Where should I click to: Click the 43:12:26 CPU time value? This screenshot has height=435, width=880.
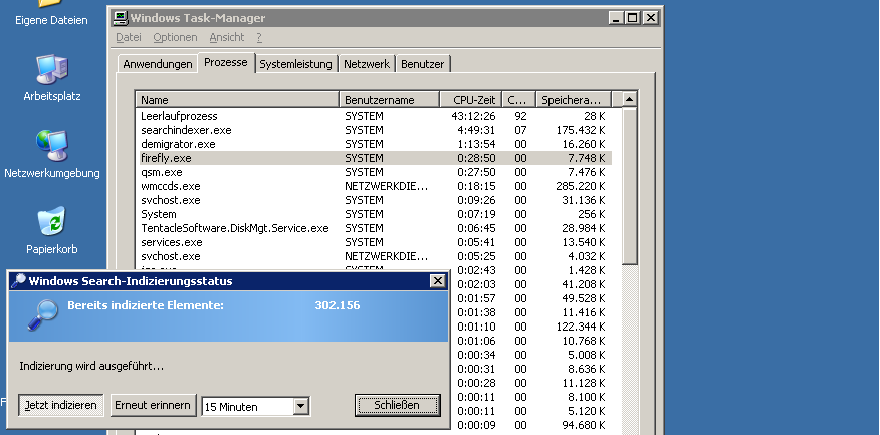click(473, 116)
